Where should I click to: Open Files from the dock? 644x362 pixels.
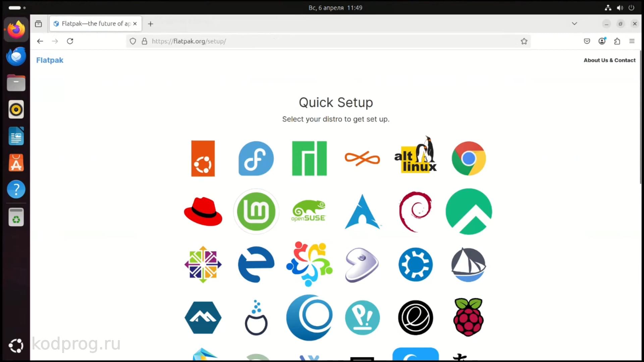pyautogui.click(x=16, y=83)
